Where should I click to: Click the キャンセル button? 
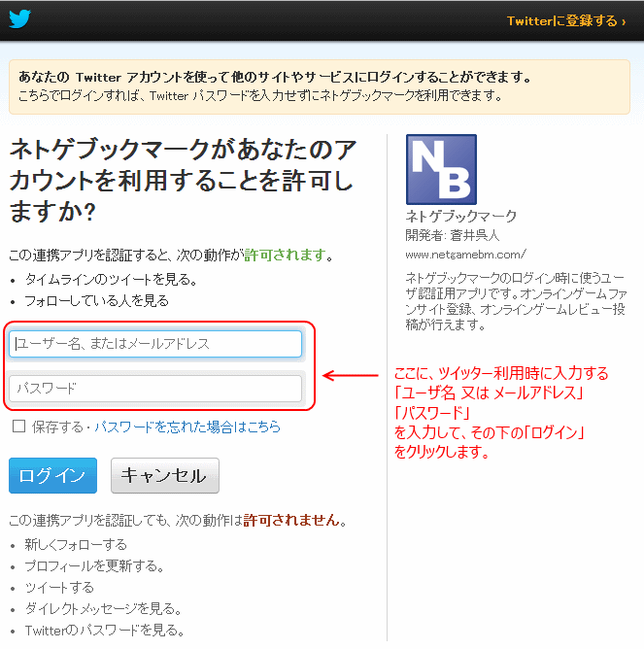tap(165, 475)
